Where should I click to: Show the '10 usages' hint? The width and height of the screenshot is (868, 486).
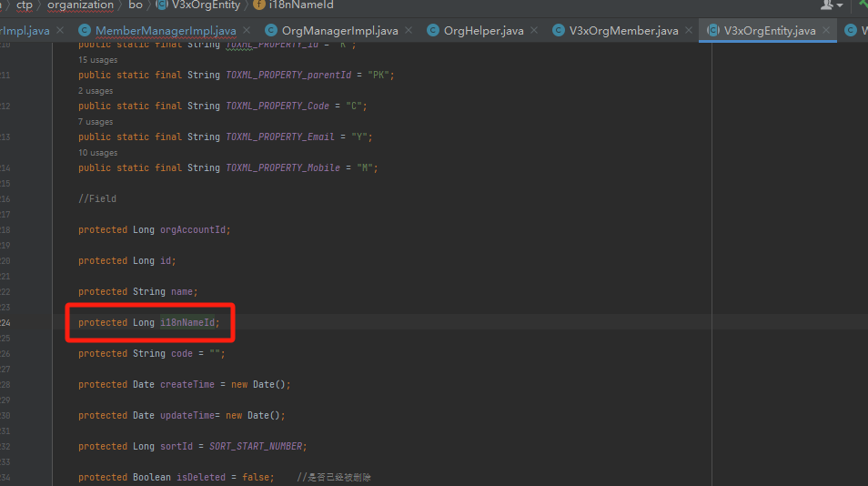click(x=97, y=153)
